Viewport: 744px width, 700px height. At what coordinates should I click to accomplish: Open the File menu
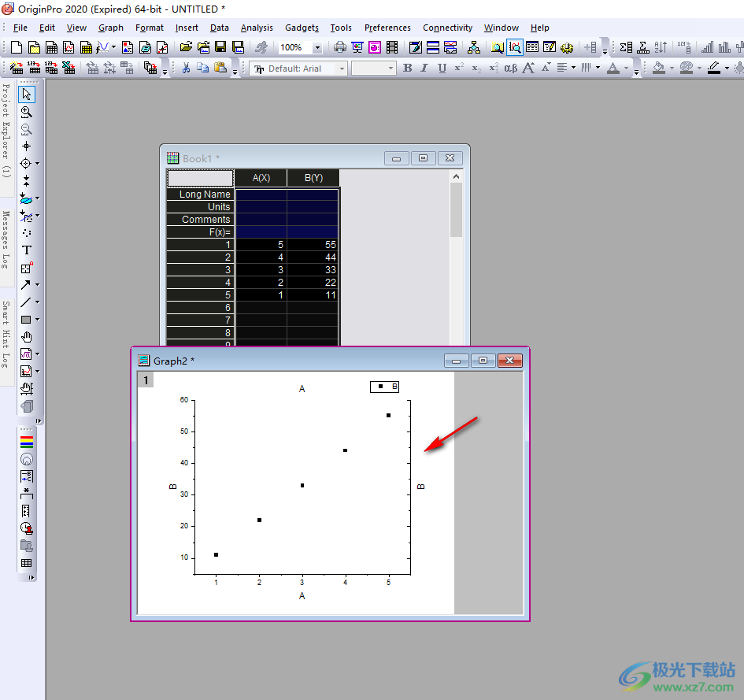[20, 28]
